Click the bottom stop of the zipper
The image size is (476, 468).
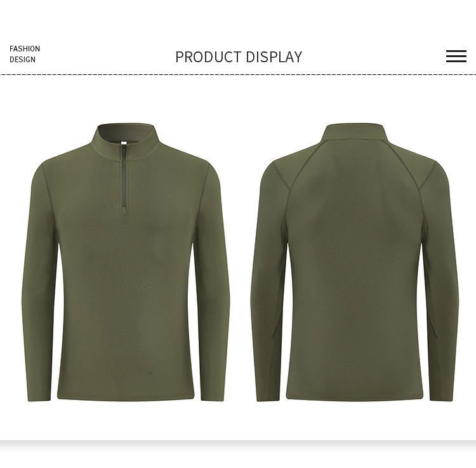click(124, 210)
